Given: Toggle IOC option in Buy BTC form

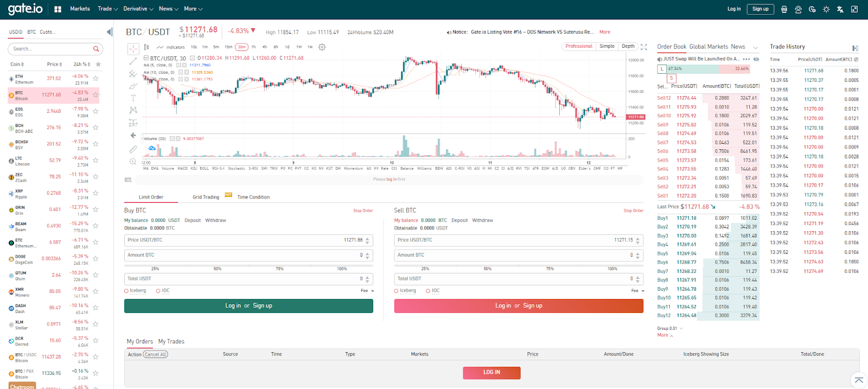Looking at the screenshot, I should 158,291.
